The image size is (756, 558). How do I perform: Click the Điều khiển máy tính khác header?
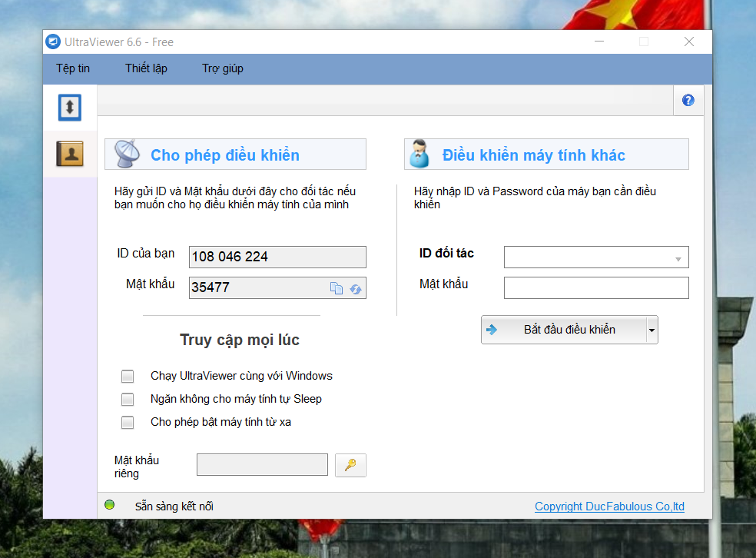pos(546,154)
